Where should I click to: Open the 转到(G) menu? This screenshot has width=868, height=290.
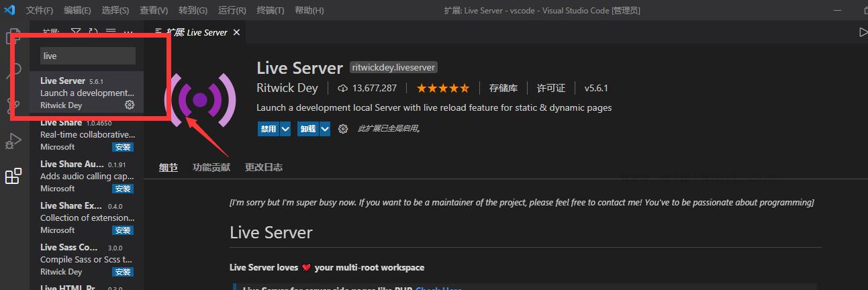tap(193, 10)
